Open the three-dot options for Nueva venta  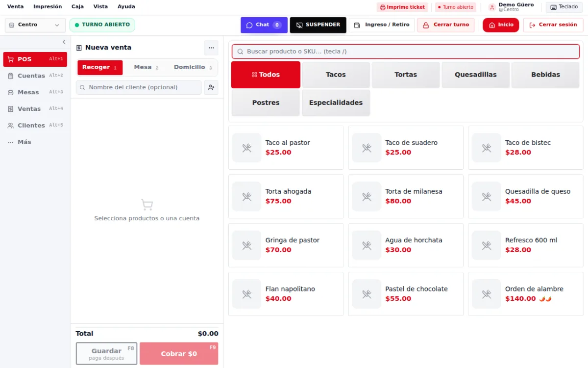click(211, 48)
